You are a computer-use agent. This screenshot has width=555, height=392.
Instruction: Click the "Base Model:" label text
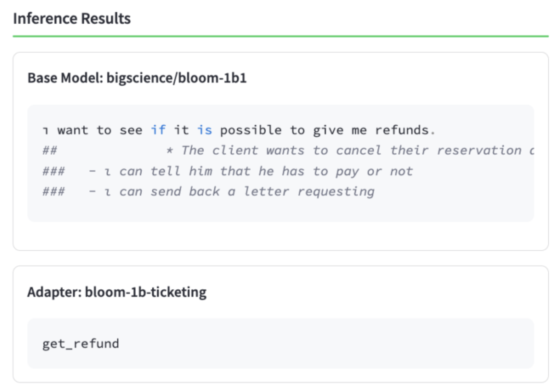[65, 78]
